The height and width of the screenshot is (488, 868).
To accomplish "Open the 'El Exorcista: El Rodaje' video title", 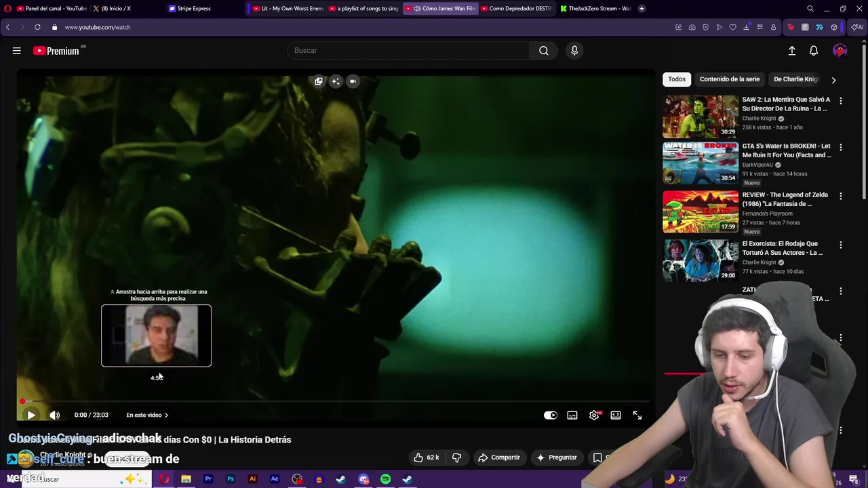I will (783, 248).
